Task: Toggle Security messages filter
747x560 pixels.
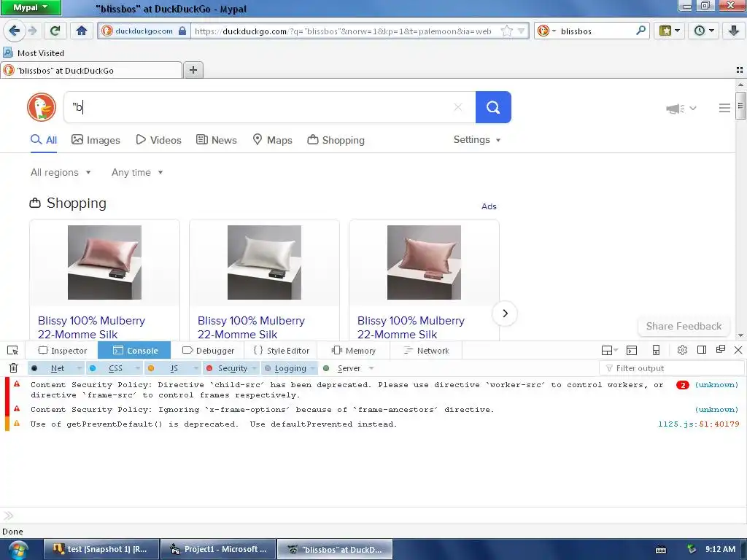Action: tap(228, 368)
